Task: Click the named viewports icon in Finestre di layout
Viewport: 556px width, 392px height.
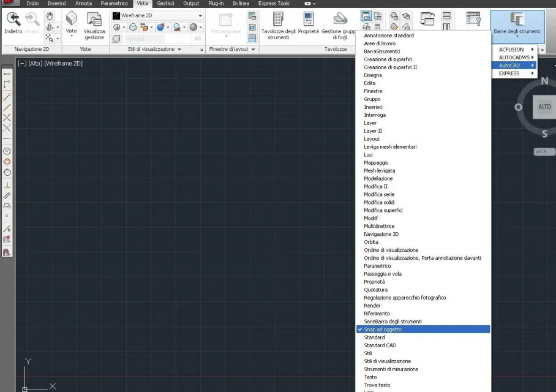Action: pos(252,16)
